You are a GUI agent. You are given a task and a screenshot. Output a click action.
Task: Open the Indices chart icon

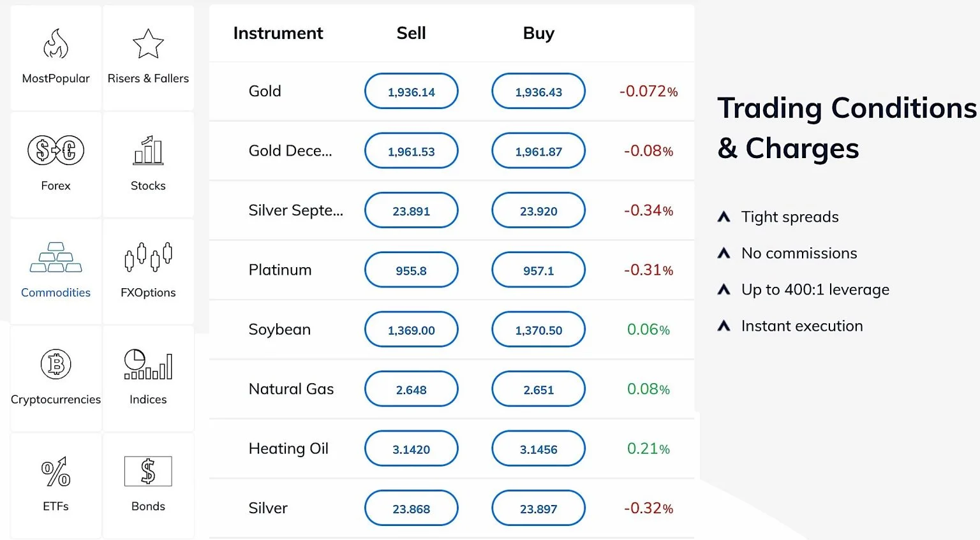(x=147, y=365)
